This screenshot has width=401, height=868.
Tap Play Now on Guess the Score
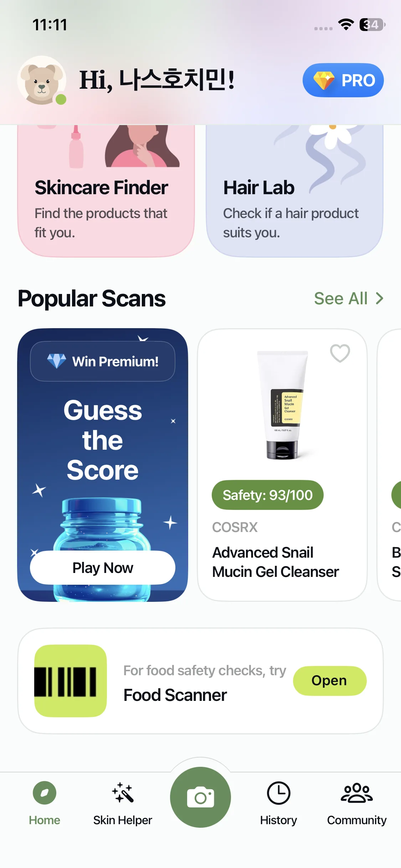(x=103, y=568)
